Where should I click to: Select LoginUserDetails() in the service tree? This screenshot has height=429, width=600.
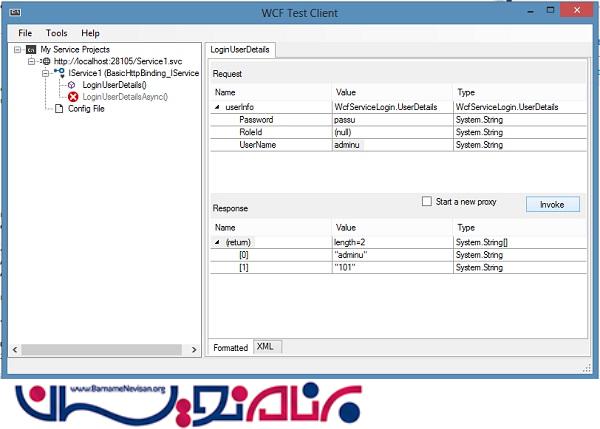(x=114, y=85)
